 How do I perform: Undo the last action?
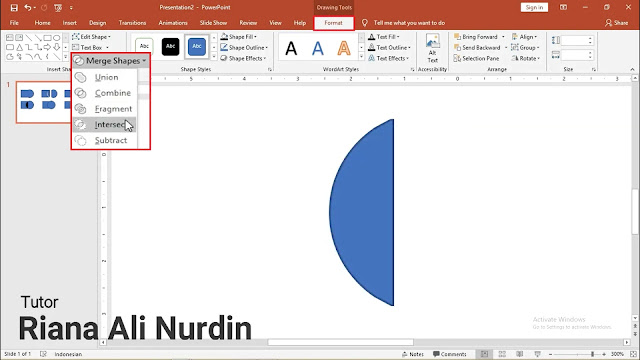pos(27,7)
